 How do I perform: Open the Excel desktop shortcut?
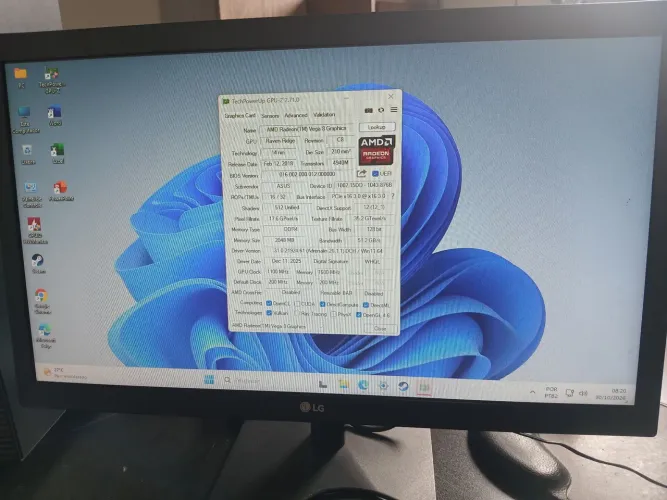[57, 154]
